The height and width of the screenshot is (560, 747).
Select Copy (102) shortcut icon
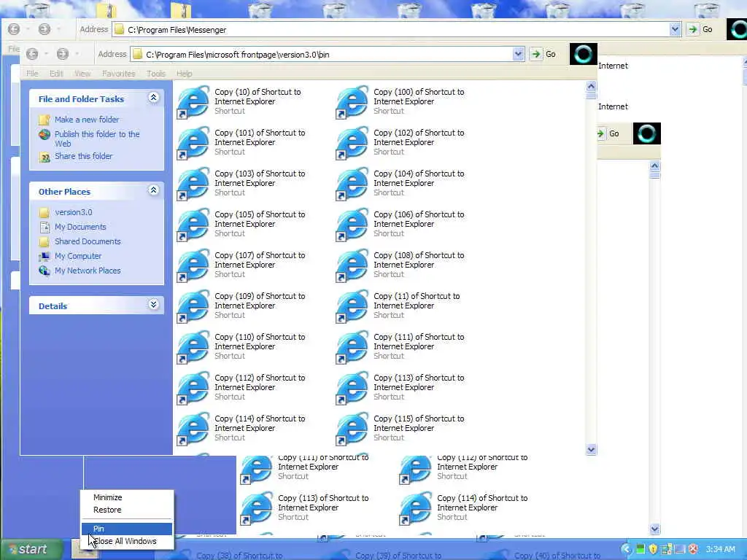[352, 142]
